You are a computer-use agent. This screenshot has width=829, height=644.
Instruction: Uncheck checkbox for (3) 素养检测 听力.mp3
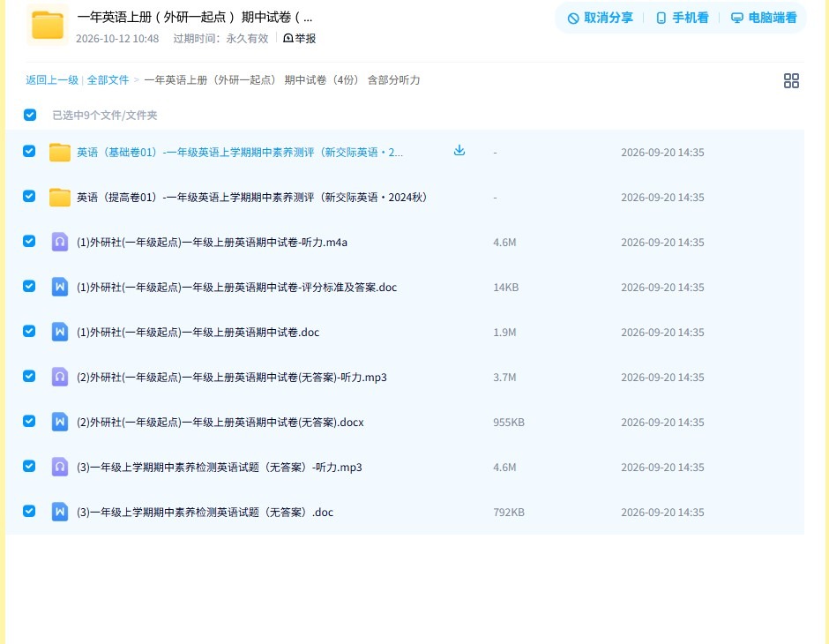(x=29, y=466)
